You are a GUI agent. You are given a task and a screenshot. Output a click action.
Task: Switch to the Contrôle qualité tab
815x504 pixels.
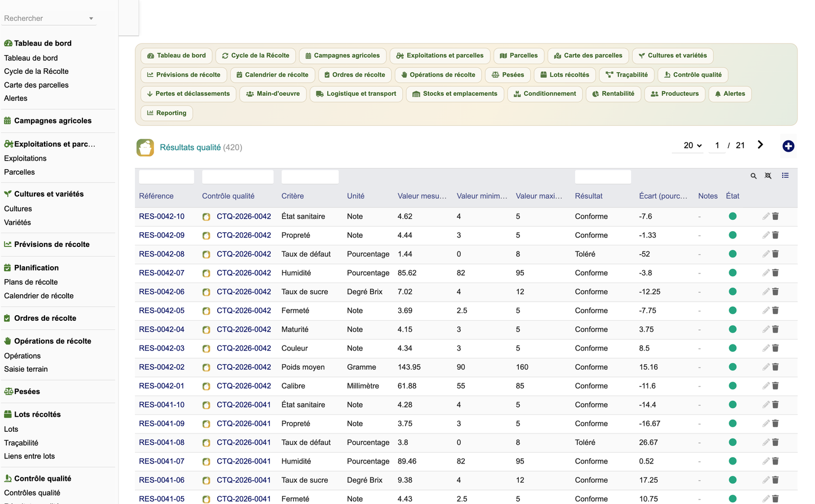(693, 75)
